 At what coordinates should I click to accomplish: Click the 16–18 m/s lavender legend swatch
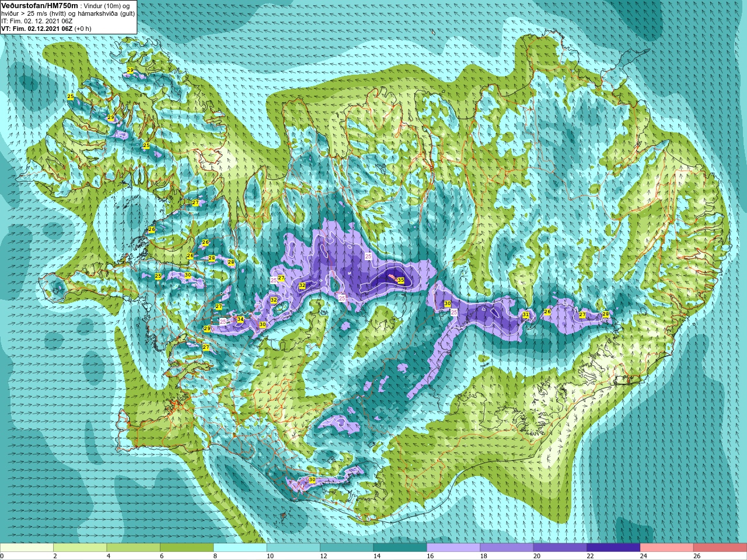pyautogui.click(x=453, y=548)
